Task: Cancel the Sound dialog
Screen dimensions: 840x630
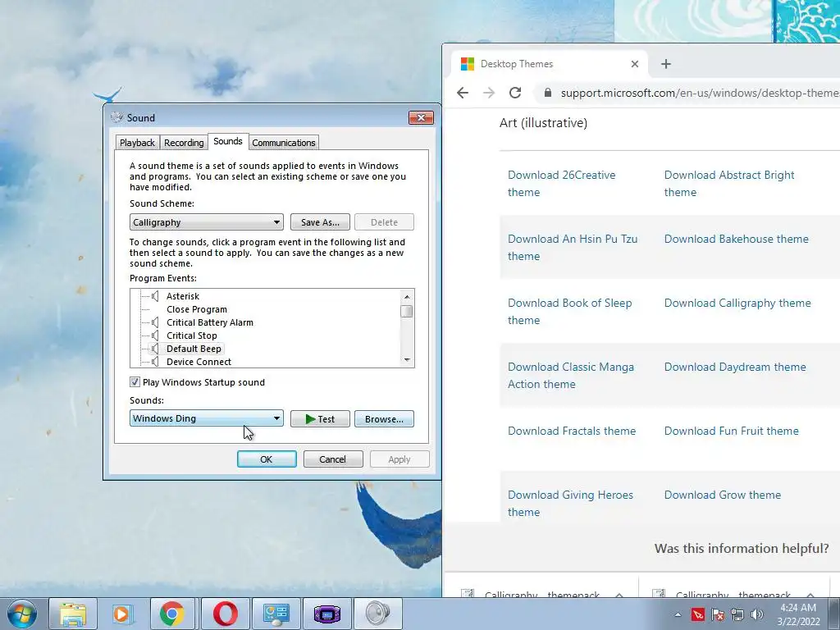Action: point(333,459)
